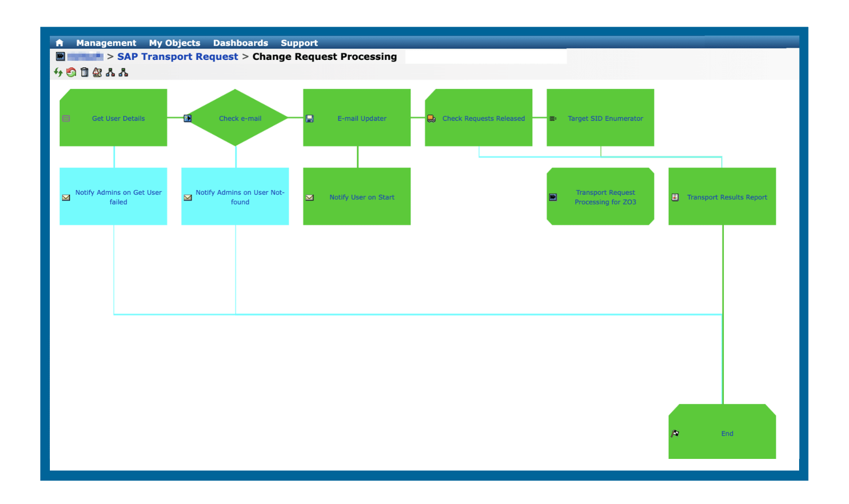Viewport: 849px width, 504px height.
Task: Click the envelope icon on Notify Admins on Get User failed
Action: click(66, 197)
